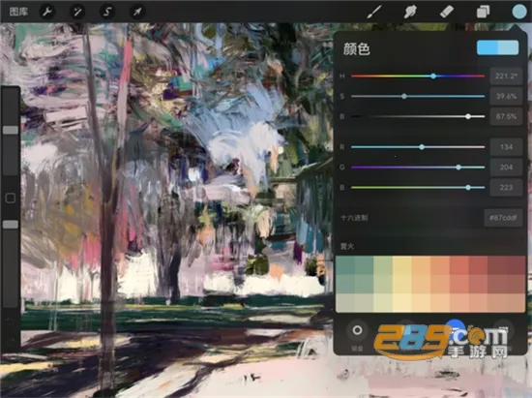532x398 pixels.
Task: Click the Brightness slider handle
Action: (x=468, y=116)
